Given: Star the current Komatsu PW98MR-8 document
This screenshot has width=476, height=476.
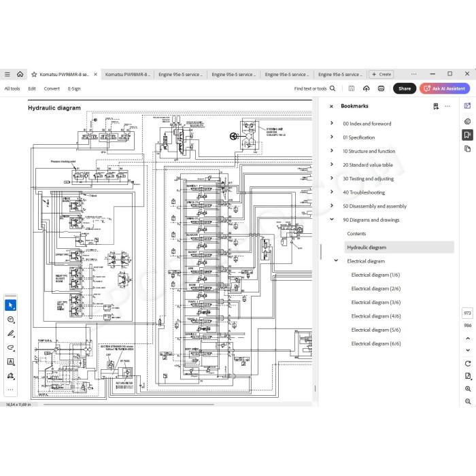Looking at the screenshot, I should pyautogui.click(x=34, y=74).
